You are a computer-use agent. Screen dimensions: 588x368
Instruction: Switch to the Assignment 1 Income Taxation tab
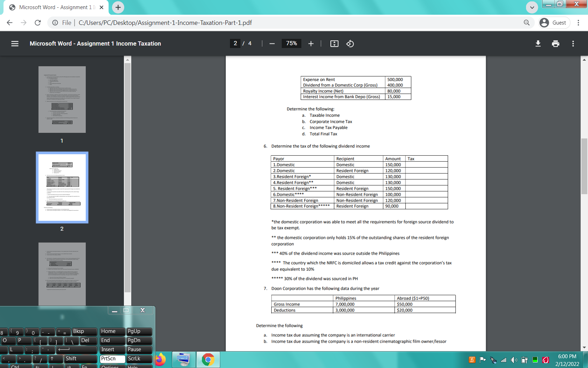point(56,7)
